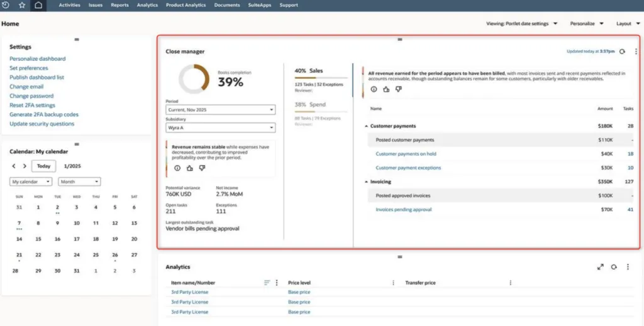Open Customer payment exceptions link

tap(408, 168)
